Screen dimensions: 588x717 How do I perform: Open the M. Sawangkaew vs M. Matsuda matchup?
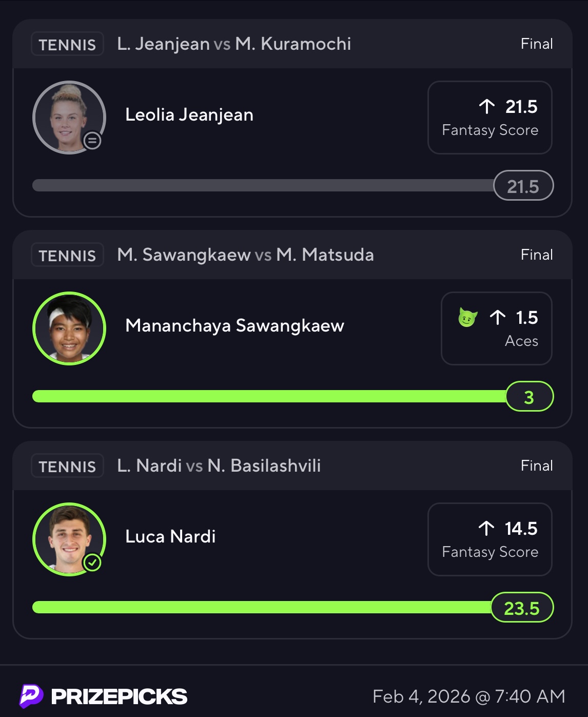tap(245, 255)
